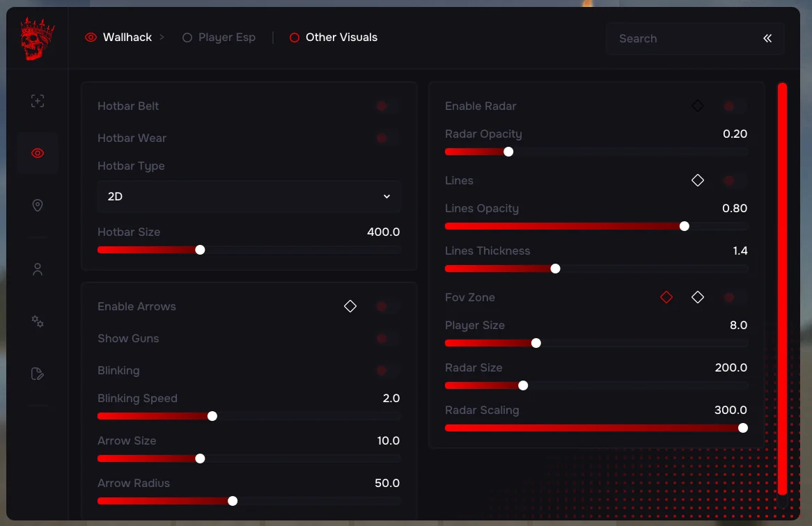Screen dimensions: 812x526
Task: Click the Arrow Radius value 50.0
Action: [387, 483]
